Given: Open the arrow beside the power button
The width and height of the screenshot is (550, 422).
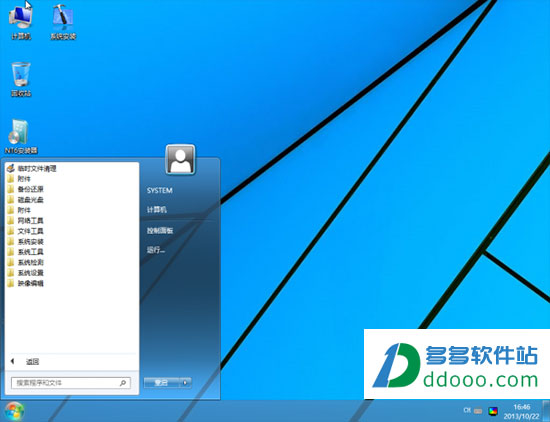Looking at the screenshot, I should click(x=185, y=383).
